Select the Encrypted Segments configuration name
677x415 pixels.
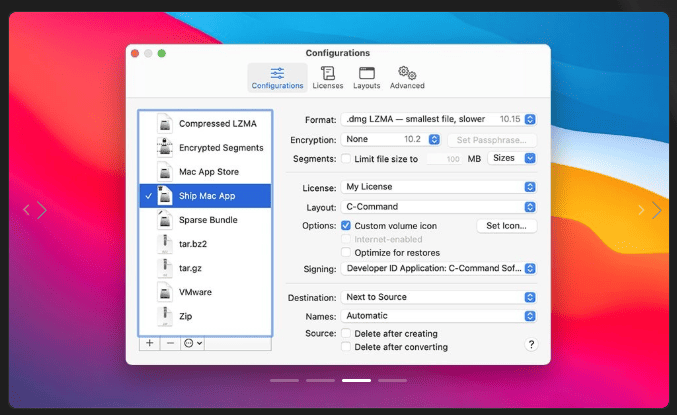pos(221,148)
